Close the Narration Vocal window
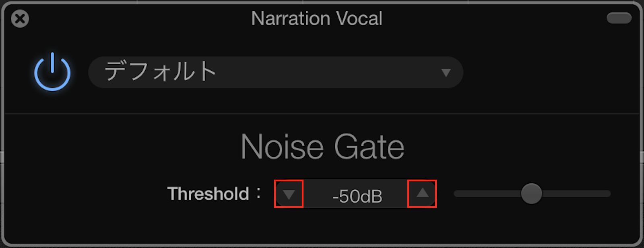The image size is (644, 248). [20, 19]
